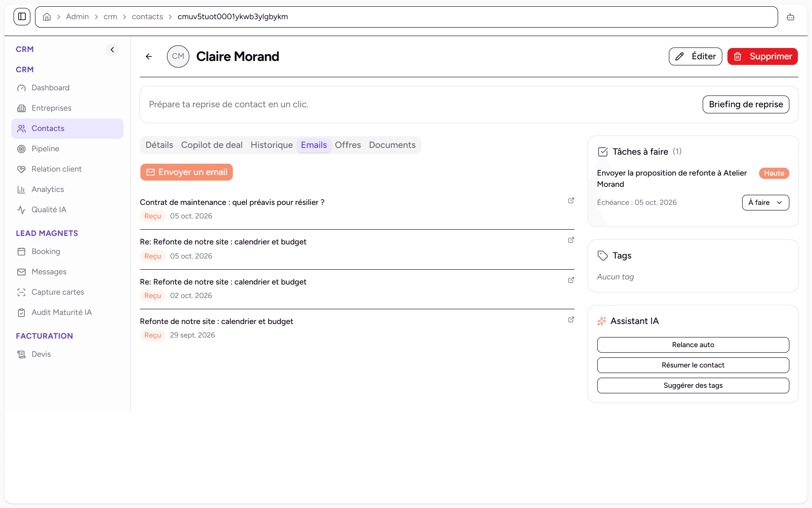Image resolution: width=812 pixels, height=508 pixels.
Task: Open Analytics in sidebar
Action: pyautogui.click(x=67, y=189)
